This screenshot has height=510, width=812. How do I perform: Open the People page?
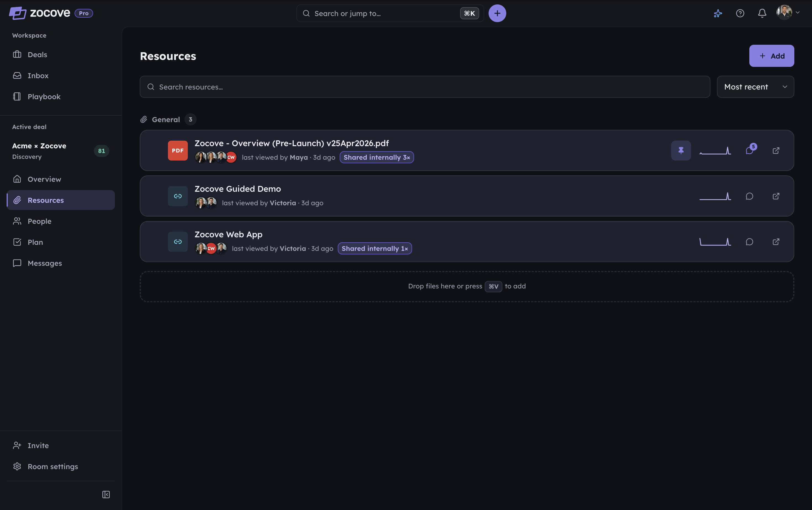tap(61, 221)
